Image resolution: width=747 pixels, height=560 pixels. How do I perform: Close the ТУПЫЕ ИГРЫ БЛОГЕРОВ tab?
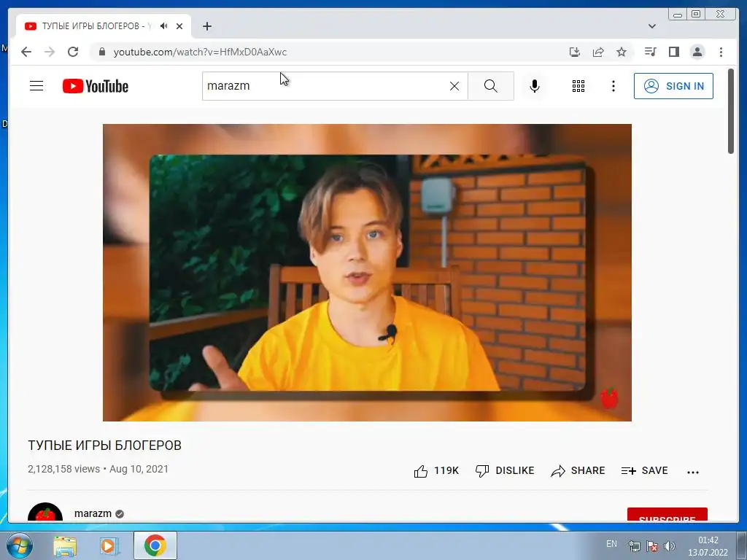coord(179,26)
